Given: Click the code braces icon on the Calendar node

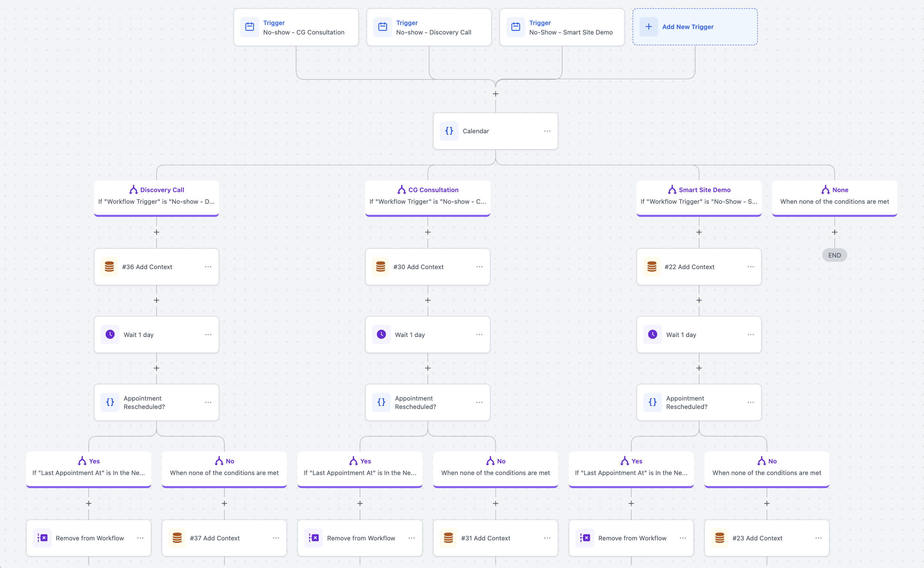Looking at the screenshot, I should coord(449,131).
